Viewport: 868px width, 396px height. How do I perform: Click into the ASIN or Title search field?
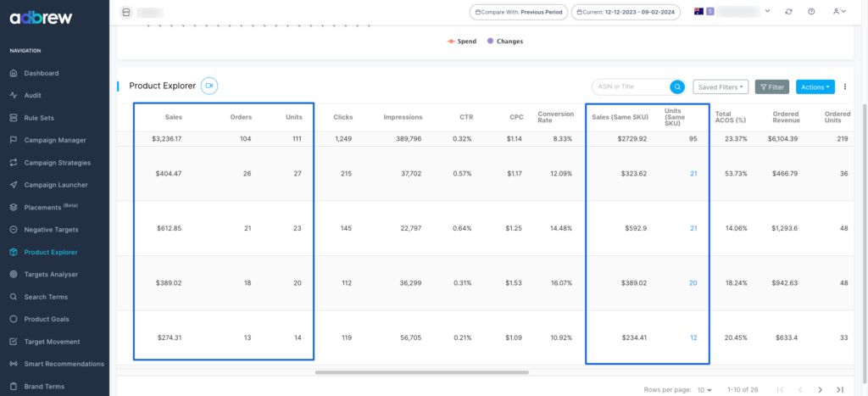631,87
